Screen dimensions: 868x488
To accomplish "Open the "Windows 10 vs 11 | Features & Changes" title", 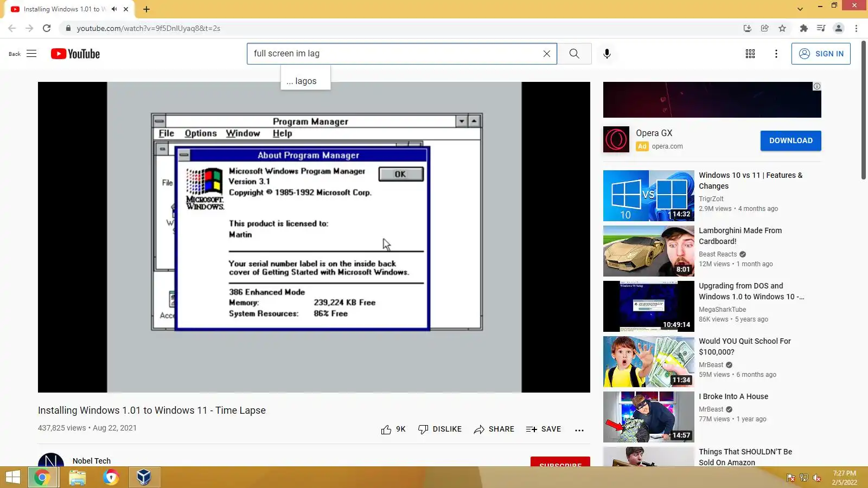I will click(x=751, y=181).
